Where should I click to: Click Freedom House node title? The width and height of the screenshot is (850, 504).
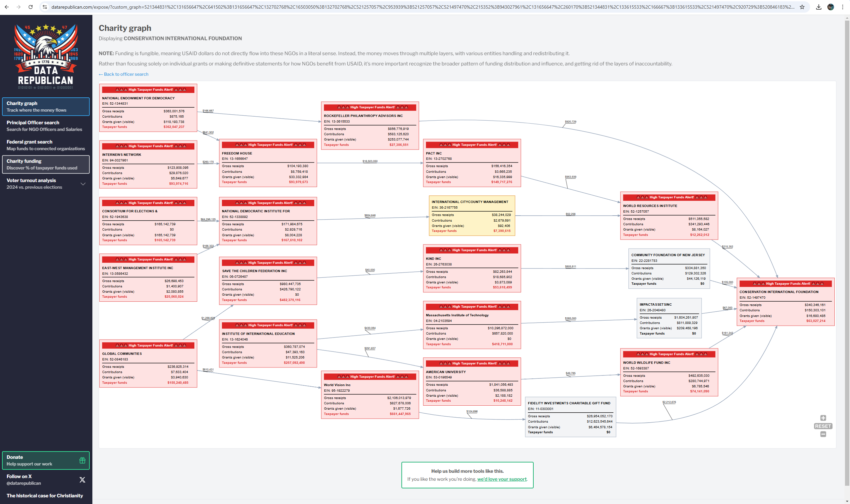click(x=237, y=153)
